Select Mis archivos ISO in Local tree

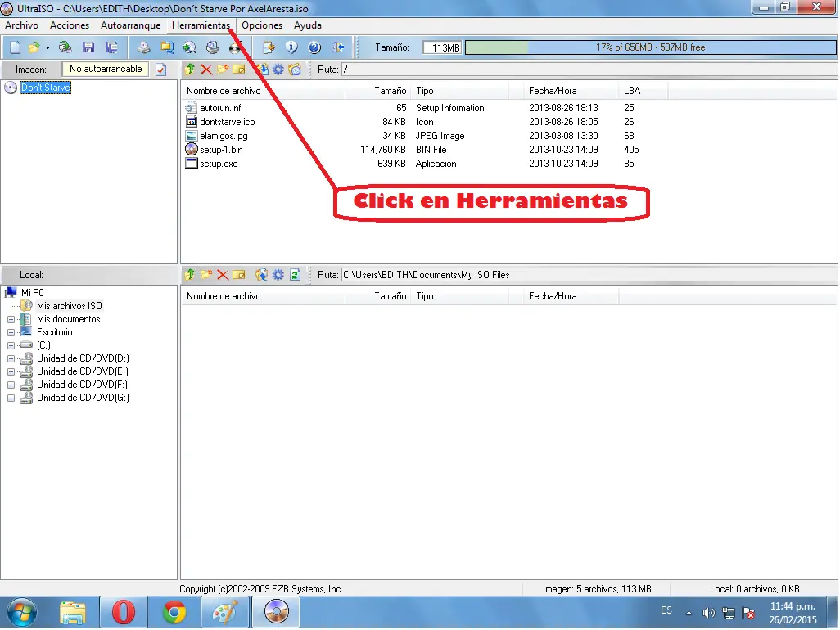(x=69, y=306)
